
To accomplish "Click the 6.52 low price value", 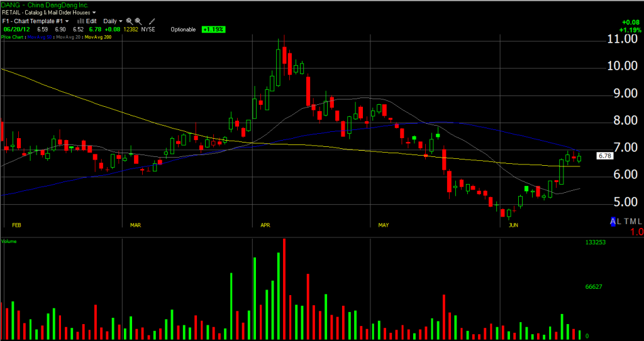I will (x=79, y=30).
